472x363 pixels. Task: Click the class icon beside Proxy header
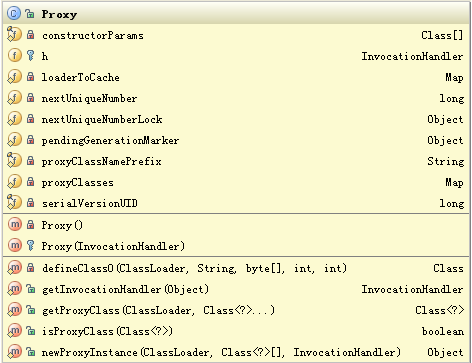(x=14, y=14)
